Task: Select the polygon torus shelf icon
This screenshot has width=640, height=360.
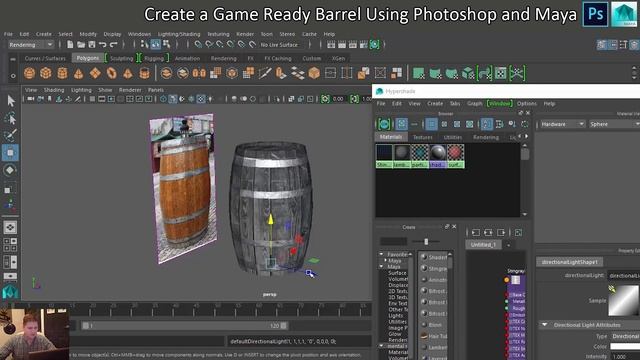Action: (111, 73)
